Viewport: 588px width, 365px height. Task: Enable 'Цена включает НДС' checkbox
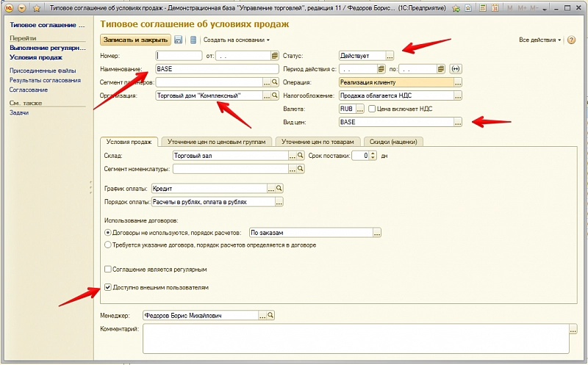pos(373,109)
